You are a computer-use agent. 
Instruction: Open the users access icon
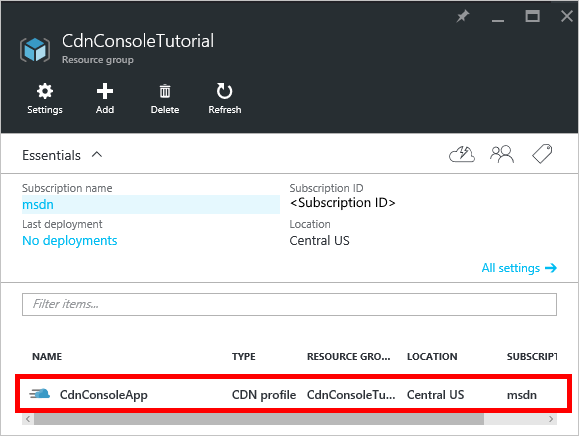(502, 154)
